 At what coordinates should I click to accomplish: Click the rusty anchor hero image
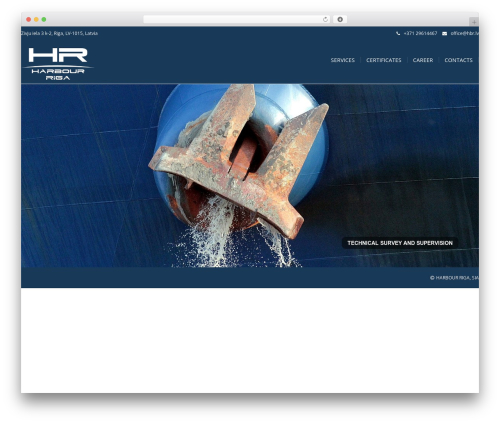tap(250, 175)
